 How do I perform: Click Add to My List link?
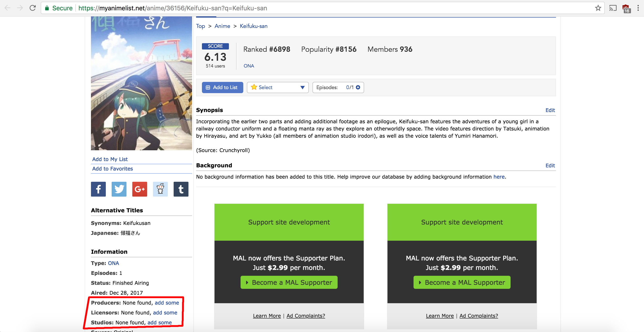110,159
